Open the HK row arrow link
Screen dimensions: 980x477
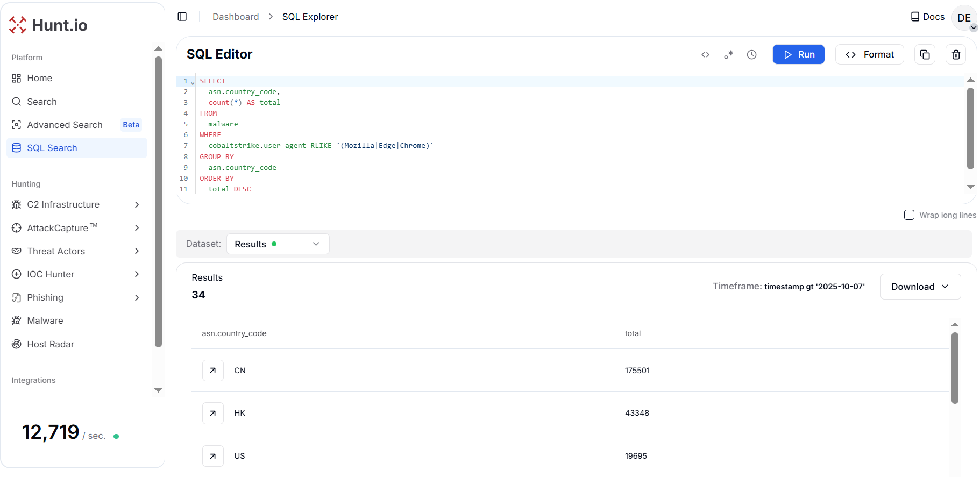click(x=213, y=413)
